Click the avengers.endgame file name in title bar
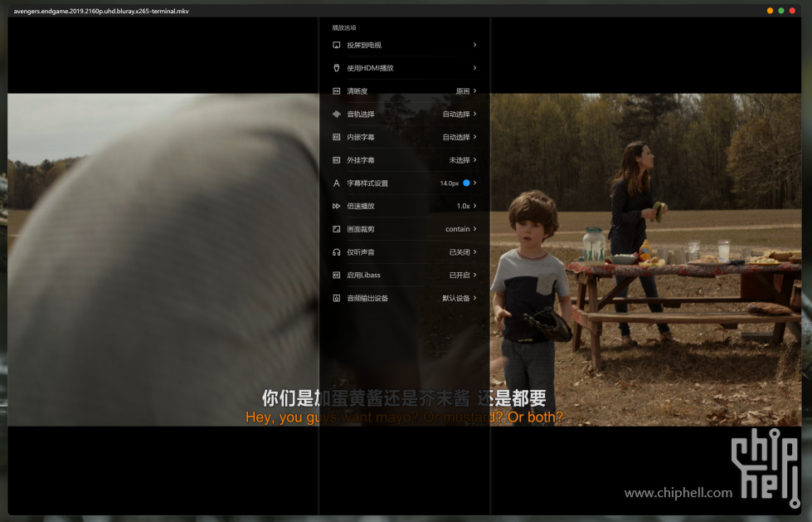Screen dimensions: 812x522 (101, 11)
